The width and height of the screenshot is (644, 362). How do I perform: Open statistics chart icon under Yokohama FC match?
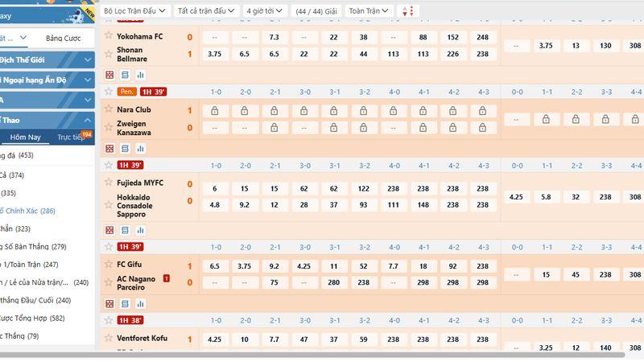(x=140, y=75)
